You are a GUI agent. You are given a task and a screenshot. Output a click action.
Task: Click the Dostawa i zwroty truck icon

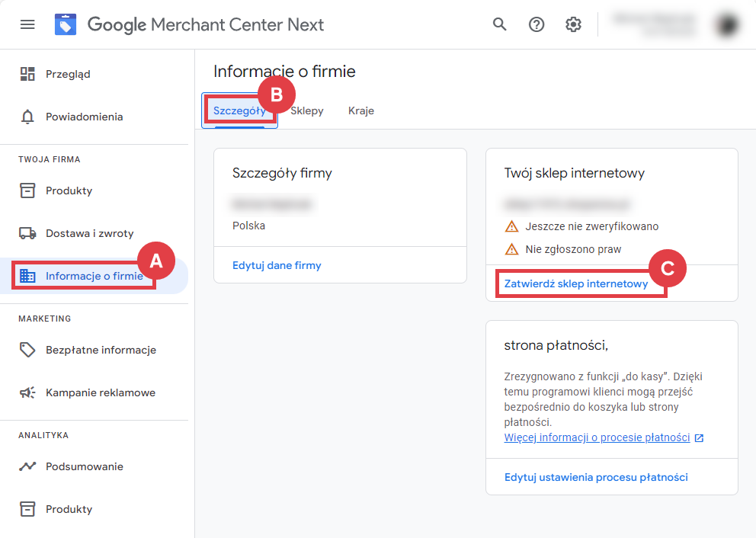(x=27, y=233)
